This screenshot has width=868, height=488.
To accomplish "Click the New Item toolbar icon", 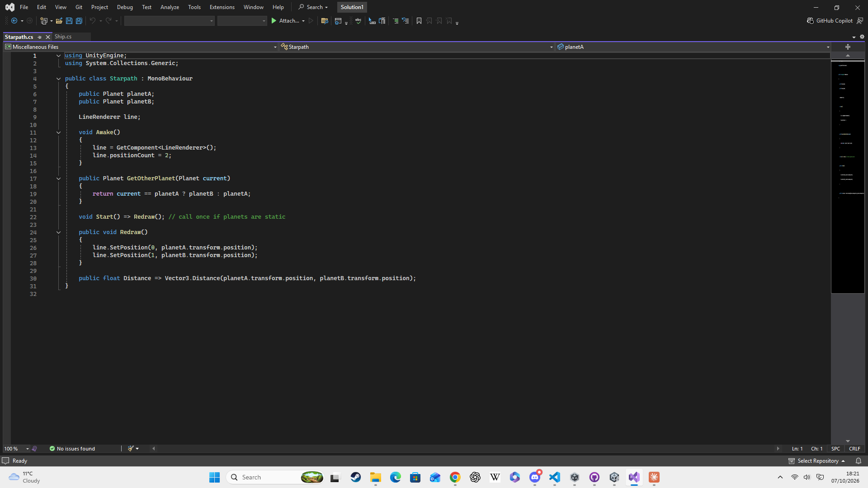I will tap(44, 21).
